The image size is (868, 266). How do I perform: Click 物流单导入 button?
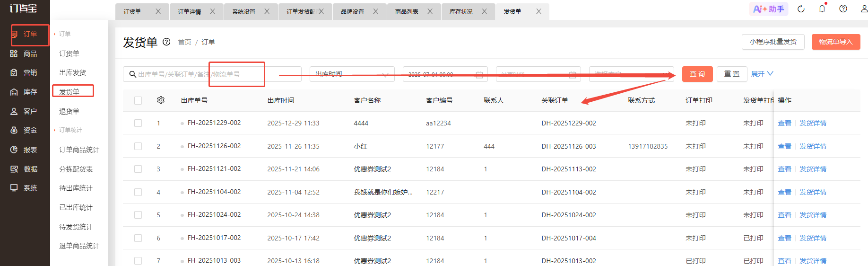pyautogui.click(x=836, y=42)
